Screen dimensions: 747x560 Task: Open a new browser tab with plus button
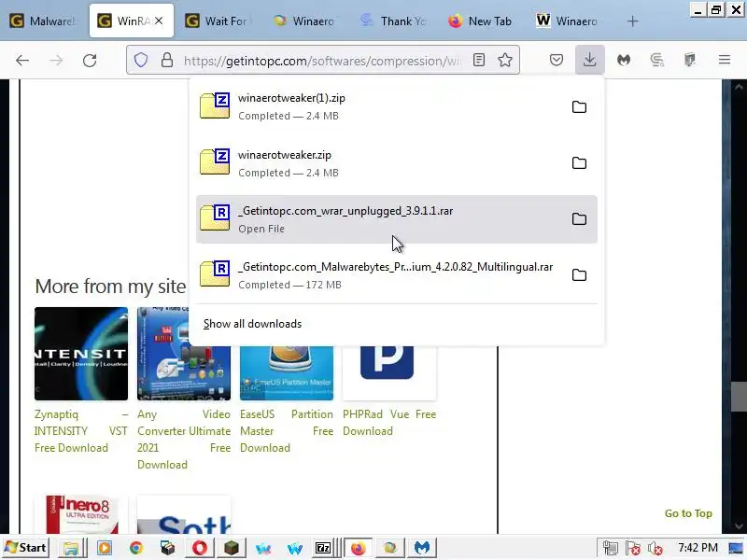pos(633,21)
